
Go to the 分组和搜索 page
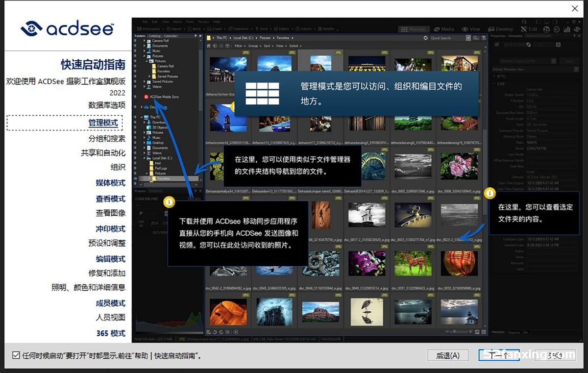coord(107,139)
